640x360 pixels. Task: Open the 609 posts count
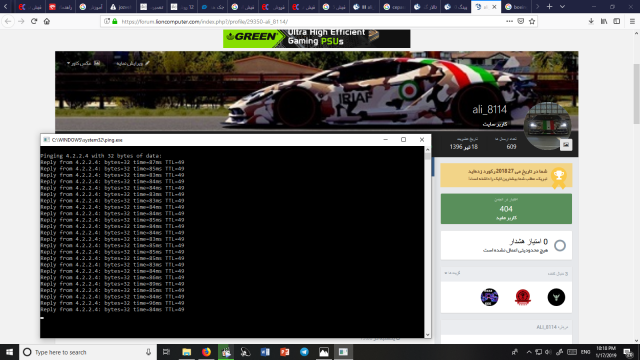(511, 147)
